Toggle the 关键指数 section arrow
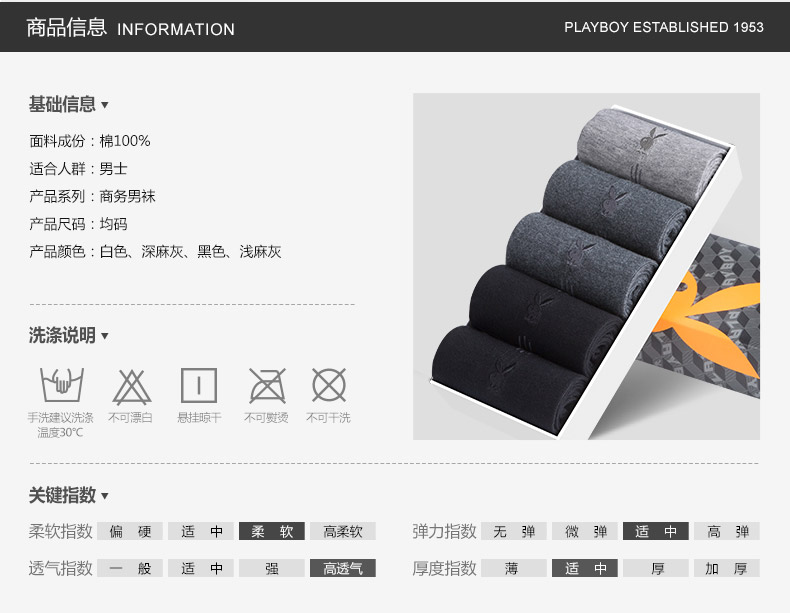 point(105,496)
